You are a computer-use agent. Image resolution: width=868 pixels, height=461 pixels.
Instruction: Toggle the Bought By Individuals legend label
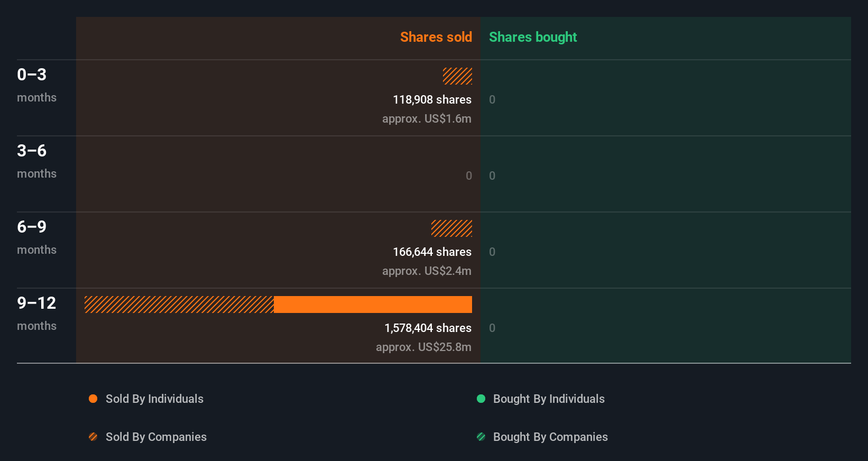(549, 399)
